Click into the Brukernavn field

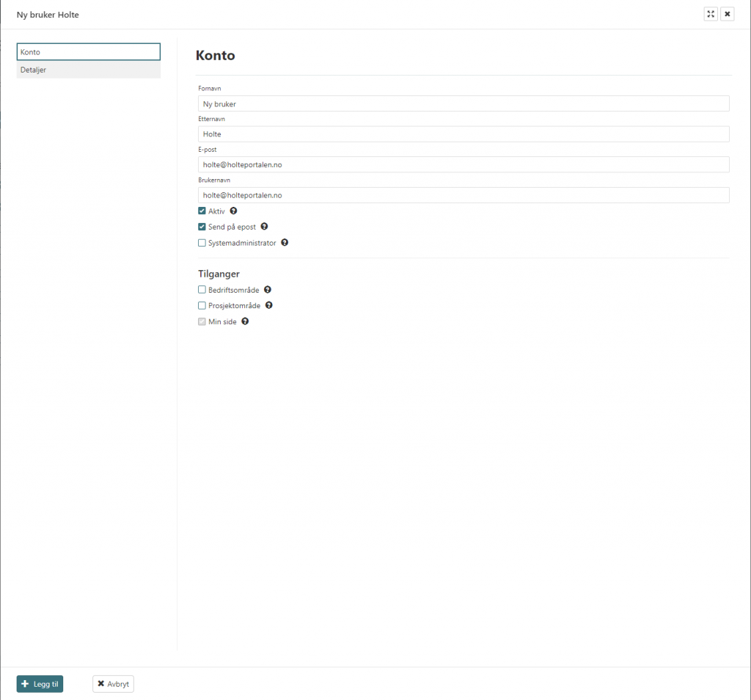point(464,195)
